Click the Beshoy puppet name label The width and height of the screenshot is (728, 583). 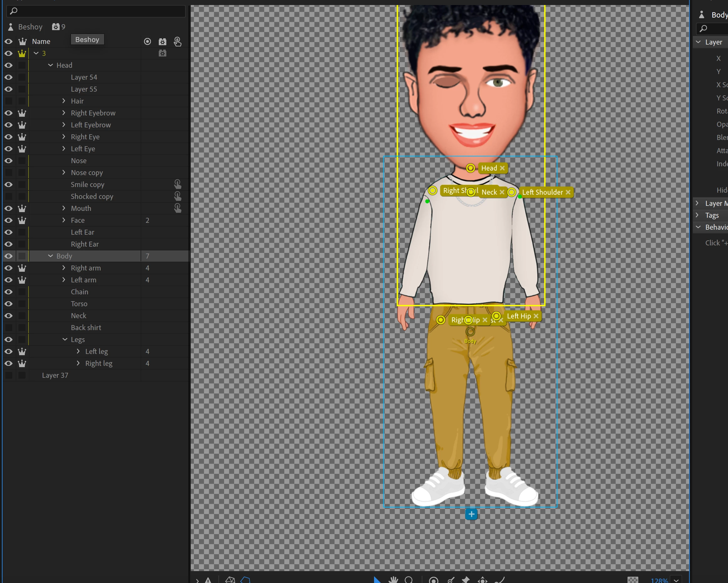click(x=30, y=27)
